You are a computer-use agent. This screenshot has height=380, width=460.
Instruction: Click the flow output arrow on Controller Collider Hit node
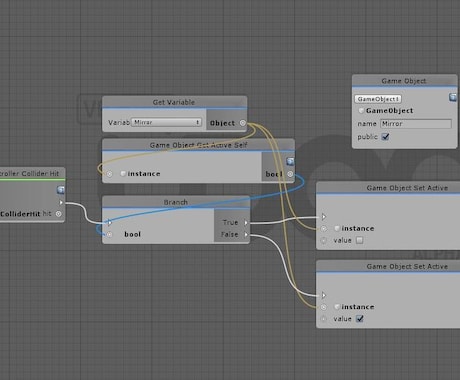(61, 202)
